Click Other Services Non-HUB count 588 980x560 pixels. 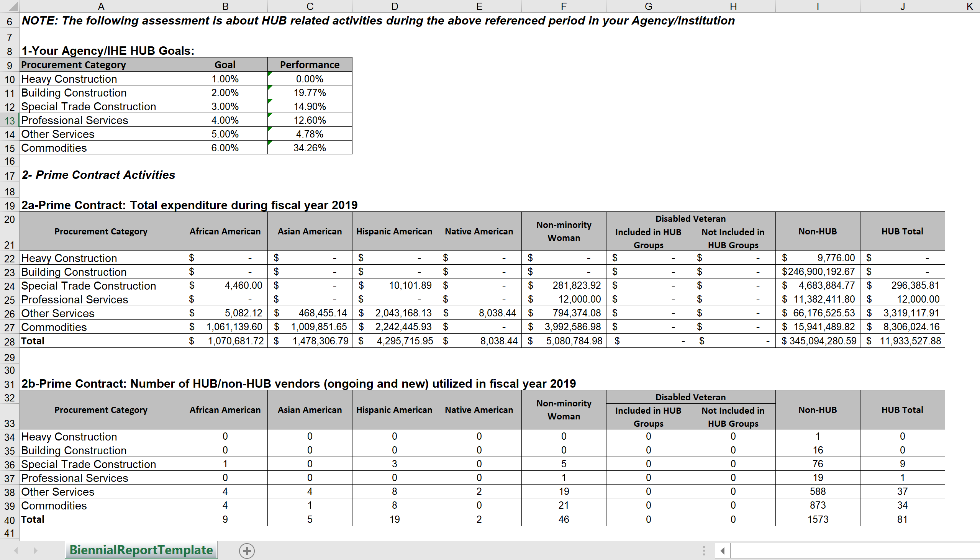point(818,492)
